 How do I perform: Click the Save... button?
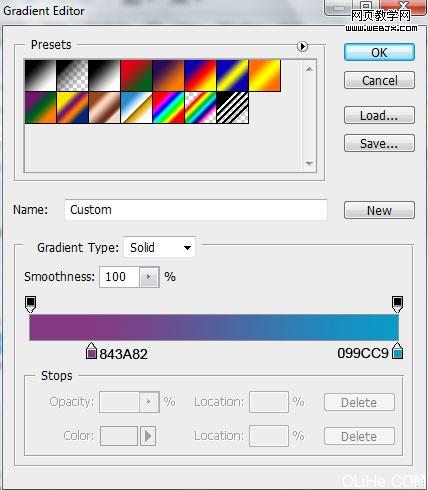coord(379,143)
